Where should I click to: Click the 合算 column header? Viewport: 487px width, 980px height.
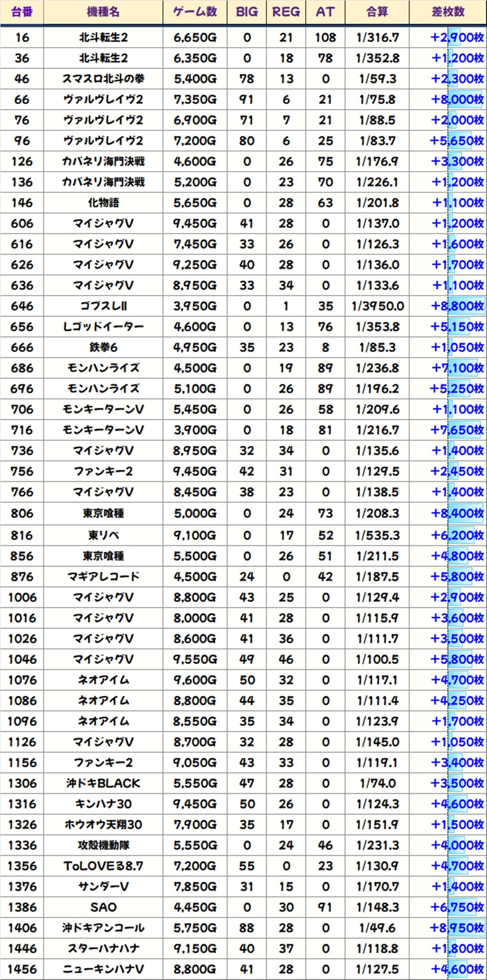[x=377, y=12]
